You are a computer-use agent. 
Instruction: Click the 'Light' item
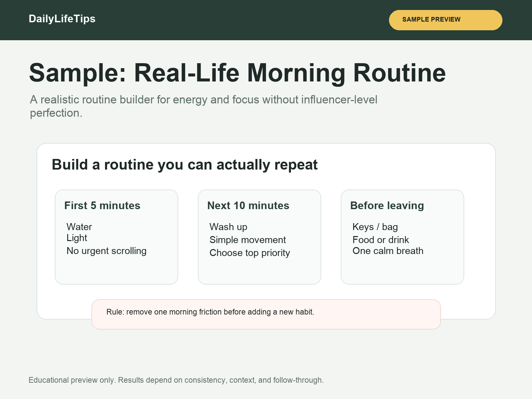point(77,238)
